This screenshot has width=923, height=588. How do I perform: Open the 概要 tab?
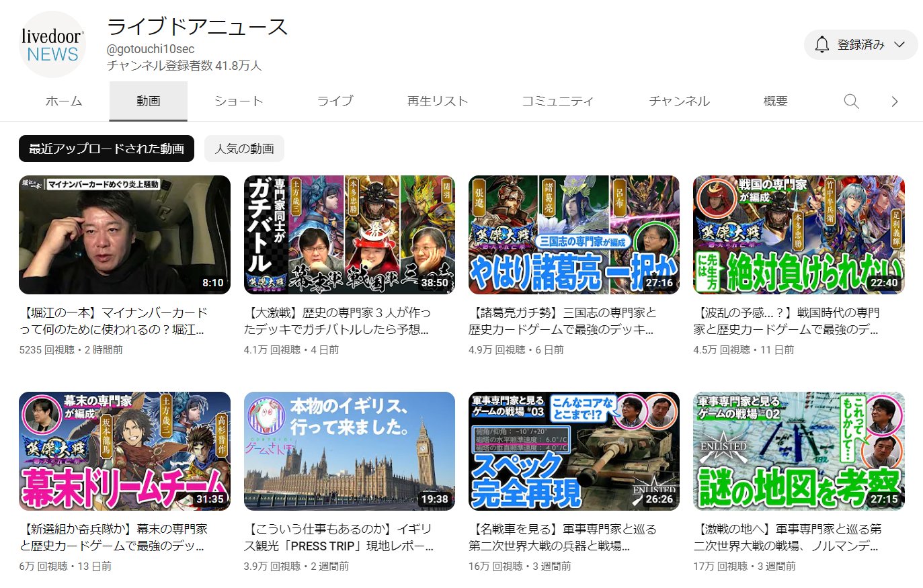click(x=775, y=101)
